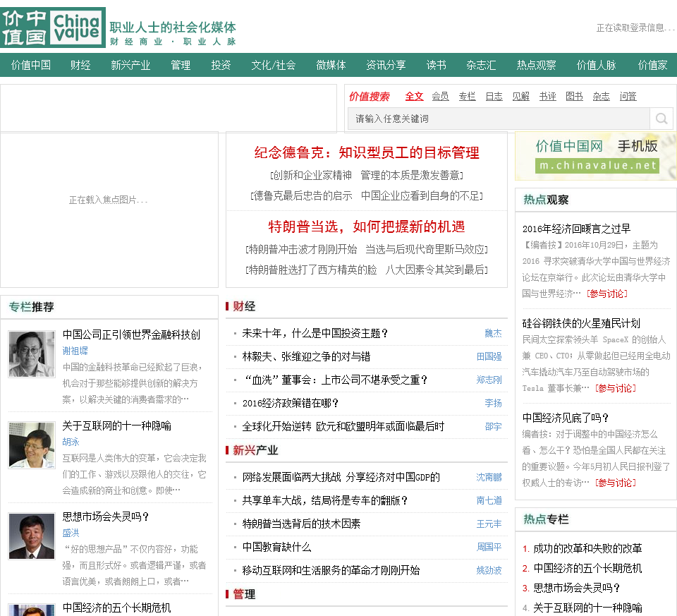Open ranked item 成功的改革和失败的改革
Screen dimensions: 677x616
point(587,548)
